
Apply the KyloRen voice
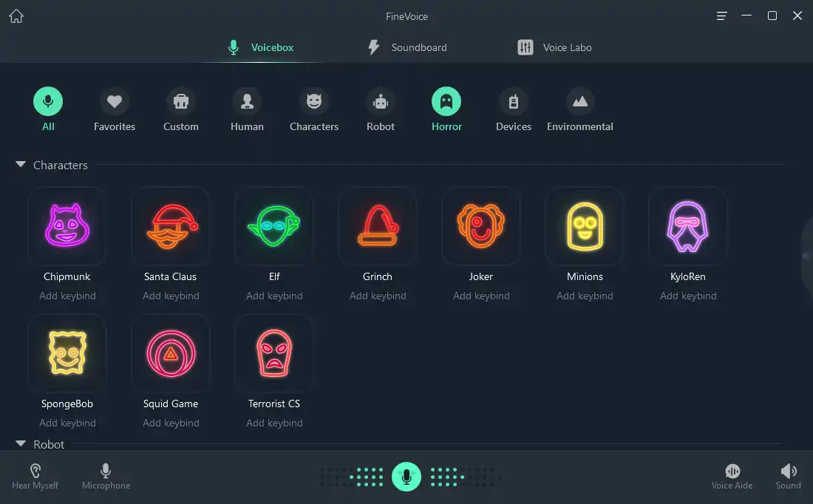tap(687, 226)
